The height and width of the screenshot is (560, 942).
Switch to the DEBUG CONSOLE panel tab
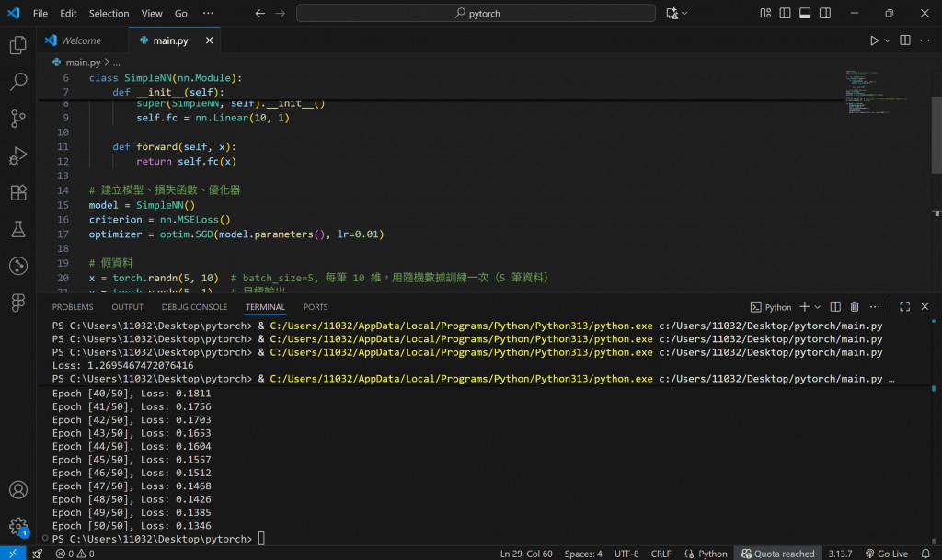194,307
